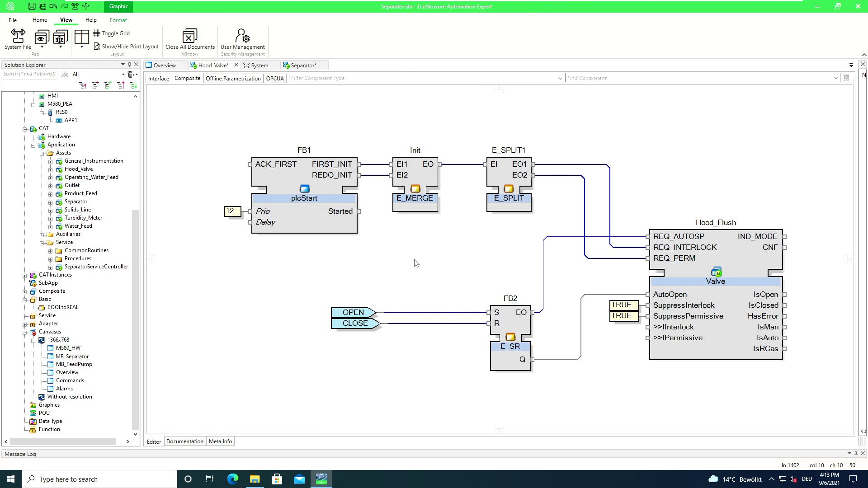Open the pad preview (eye) icon
Screen dimensions: 868x488
42,37
